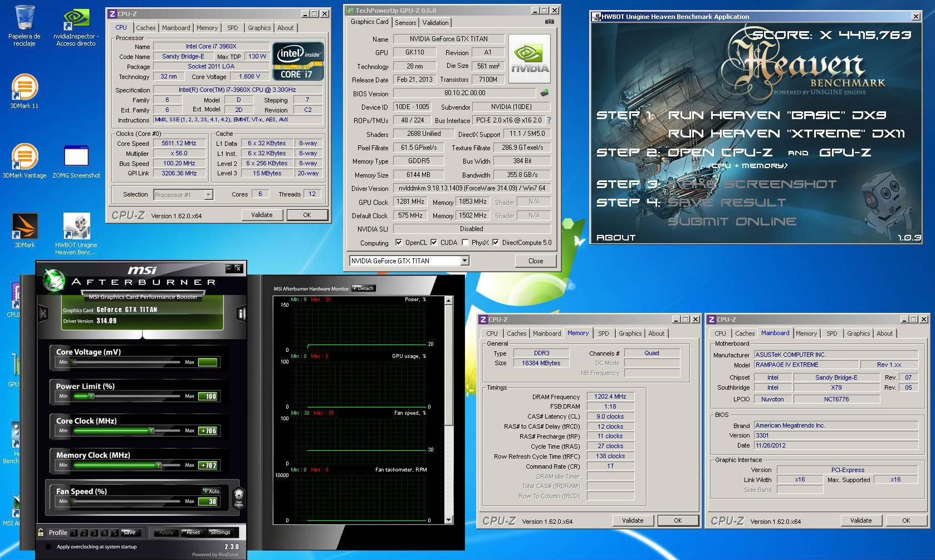The width and height of the screenshot is (935, 560).
Task: Launch the 3DMark desktop shortcut
Action: click(25, 230)
